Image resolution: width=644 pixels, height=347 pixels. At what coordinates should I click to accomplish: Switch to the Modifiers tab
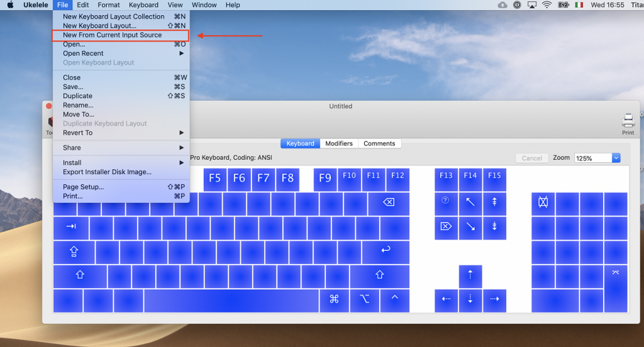click(x=339, y=143)
